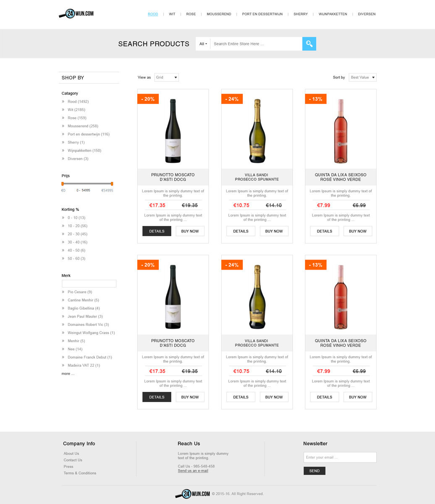Image resolution: width=435 pixels, height=504 pixels.
Task: Filter by category Sherry (1)
Action: (76, 142)
